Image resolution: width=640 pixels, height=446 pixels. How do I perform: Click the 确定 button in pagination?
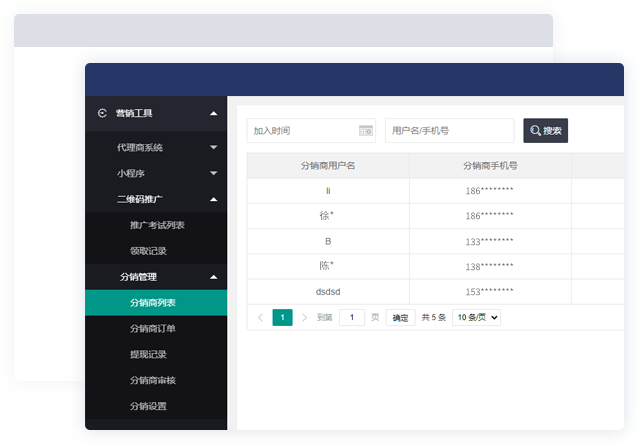(400, 317)
